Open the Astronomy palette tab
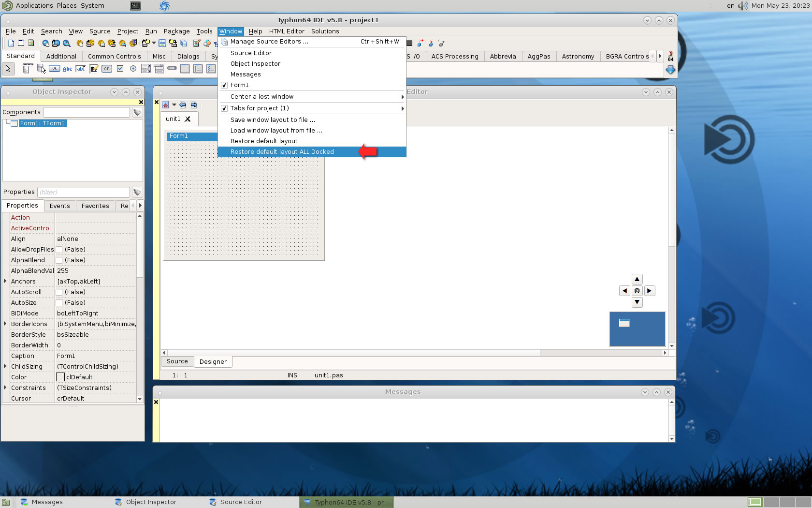The image size is (812, 508). (578, 57)
